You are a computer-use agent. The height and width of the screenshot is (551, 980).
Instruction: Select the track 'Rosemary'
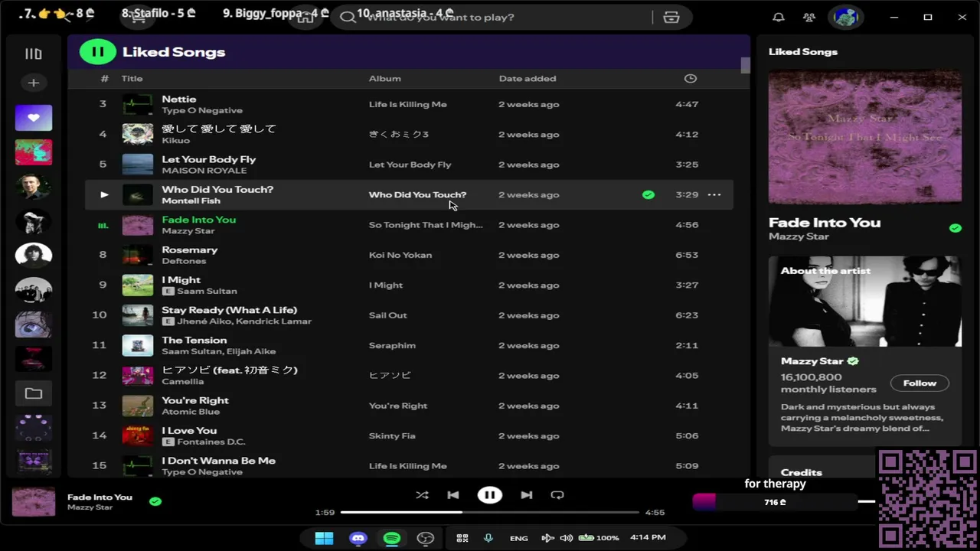pyautogui.click(x=190, y=249)
